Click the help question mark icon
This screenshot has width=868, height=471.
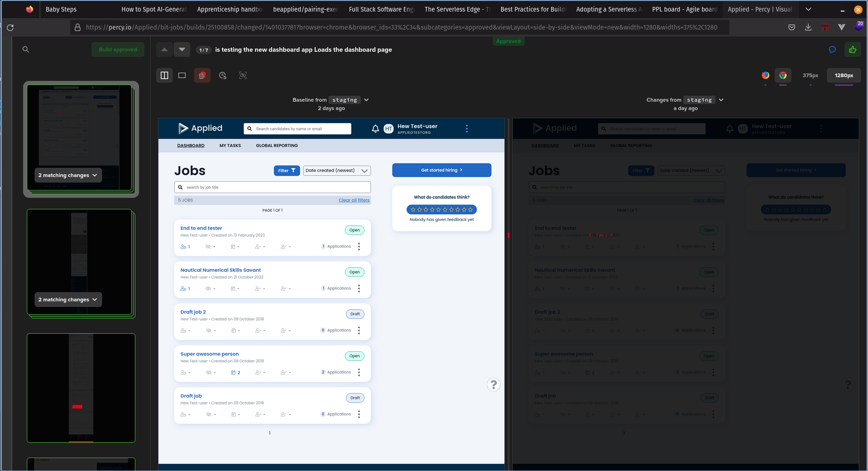[493, 385]
